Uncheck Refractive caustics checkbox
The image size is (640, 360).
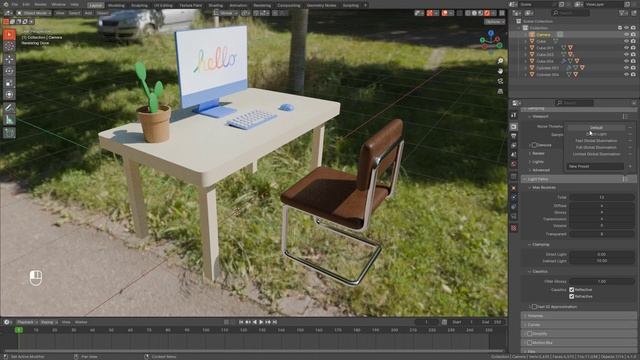point(572,296)
